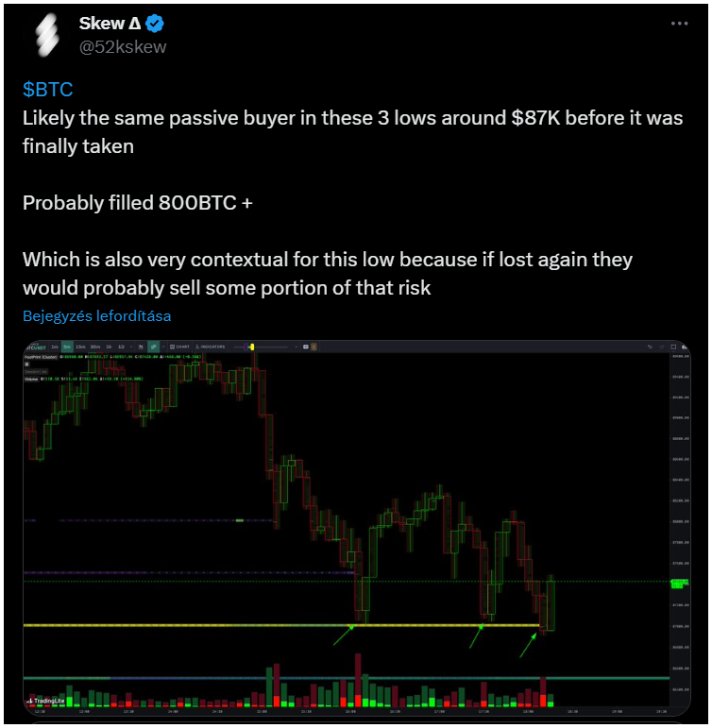Click Bejegyzés lefordítása translate link
712x728 pixels.
pos(97,316)
